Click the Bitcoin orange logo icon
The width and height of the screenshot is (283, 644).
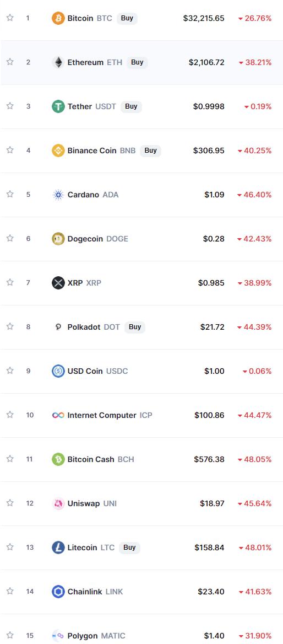tap(58, 19)
